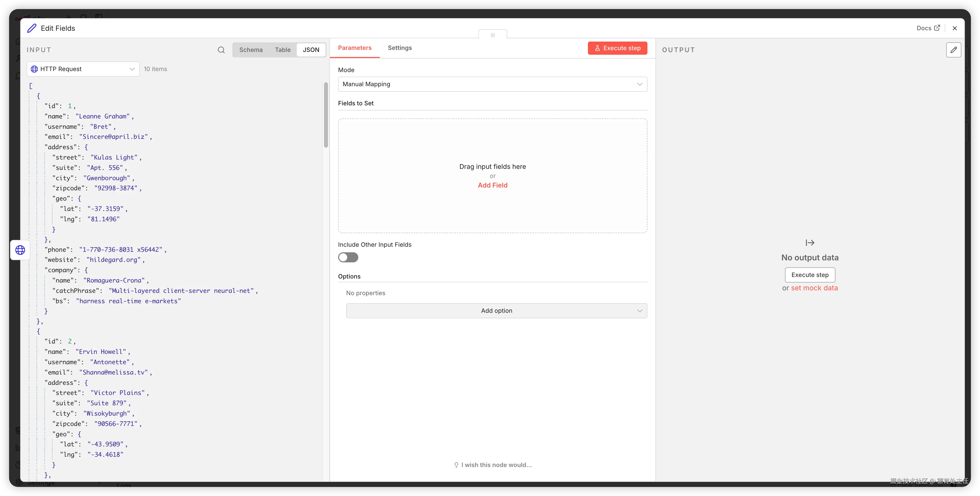
Task: Click the lightbulb feedback icon
Action: [x=456, y=465]
